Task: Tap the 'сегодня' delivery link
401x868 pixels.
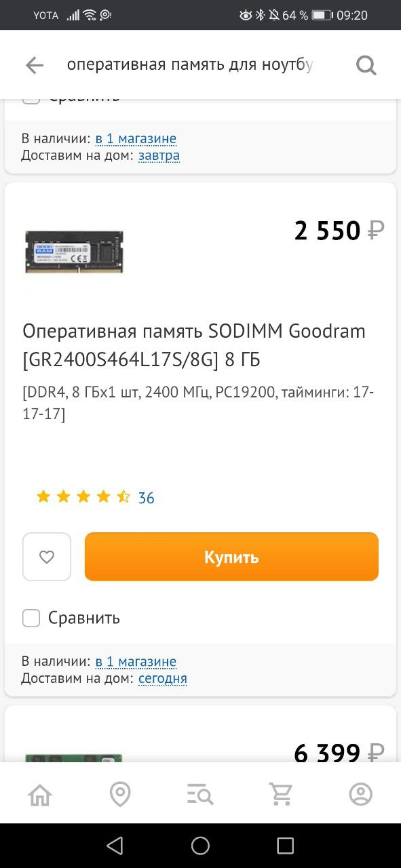Action: [163, 678]
